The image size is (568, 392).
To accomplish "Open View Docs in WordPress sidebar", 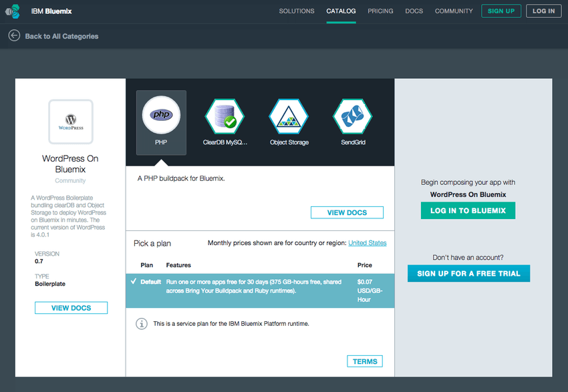I will coord(71,308).
